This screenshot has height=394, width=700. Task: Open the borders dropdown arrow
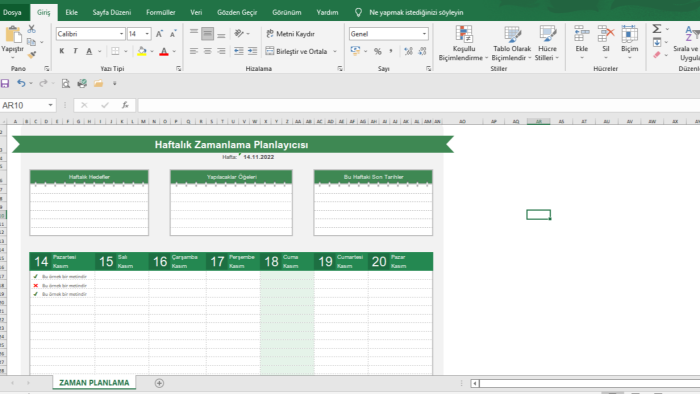coord(125,52)
